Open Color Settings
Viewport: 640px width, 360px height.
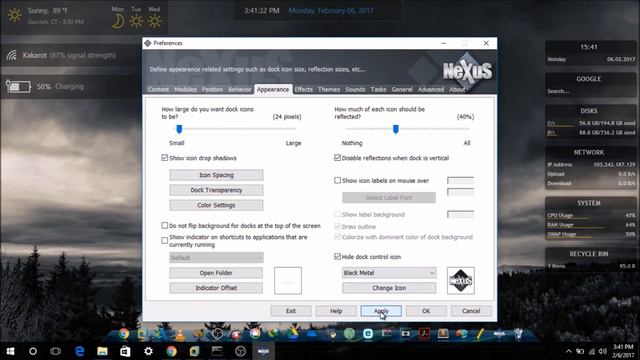[216, 205]
